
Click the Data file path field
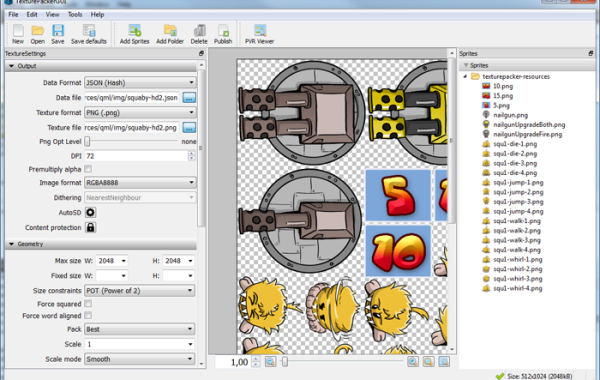132,98
